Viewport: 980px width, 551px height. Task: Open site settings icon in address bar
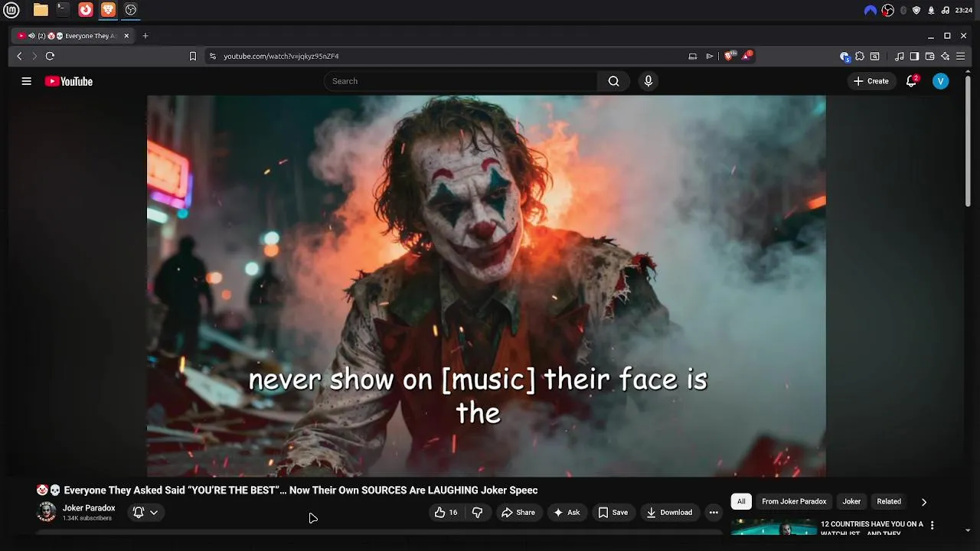point(213,56)
